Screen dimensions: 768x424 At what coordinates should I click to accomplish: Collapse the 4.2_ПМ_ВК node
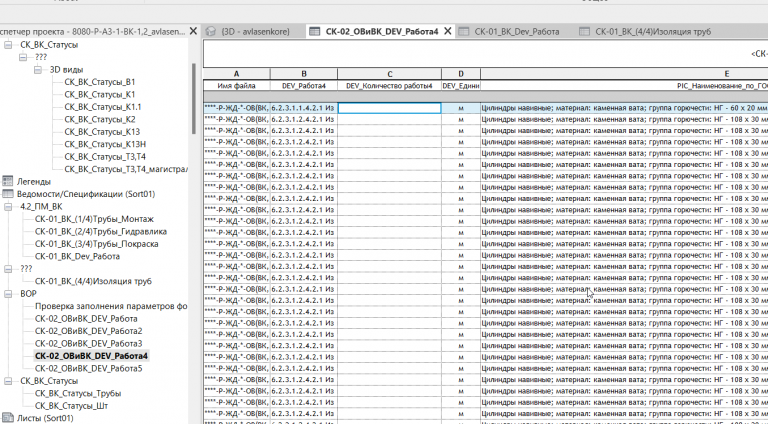tap(8, 207)
